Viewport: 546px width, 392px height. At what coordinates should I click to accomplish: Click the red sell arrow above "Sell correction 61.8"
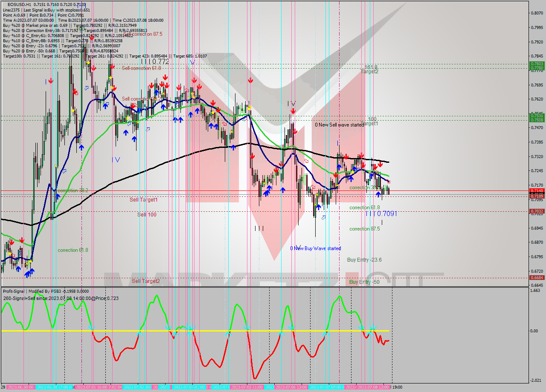click(113, 66)
